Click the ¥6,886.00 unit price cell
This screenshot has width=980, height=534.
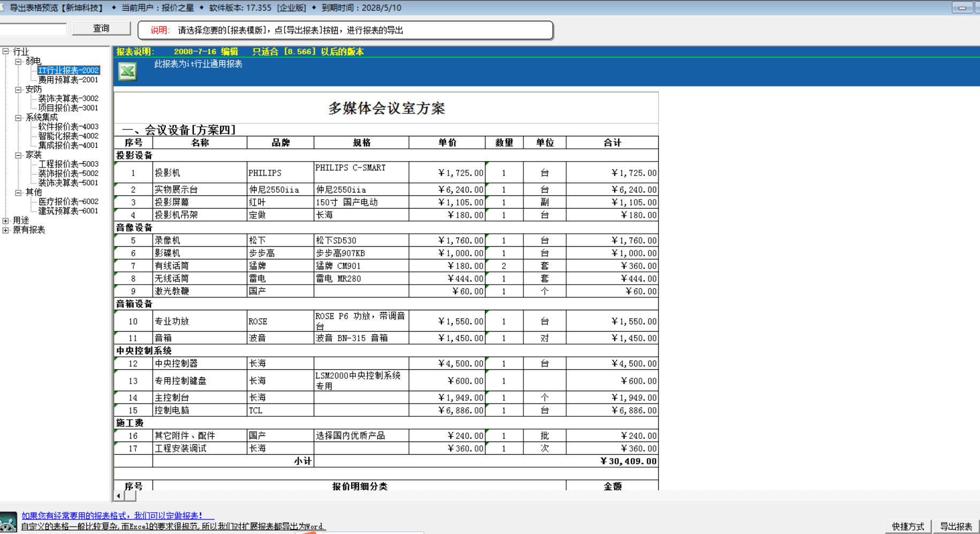tap(447, 410)
